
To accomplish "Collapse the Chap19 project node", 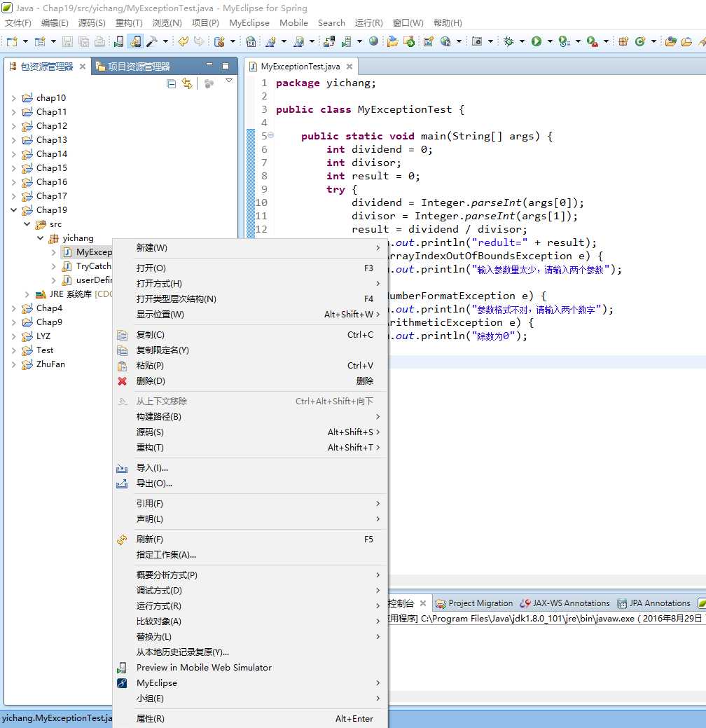I will (x=14, y=210).
